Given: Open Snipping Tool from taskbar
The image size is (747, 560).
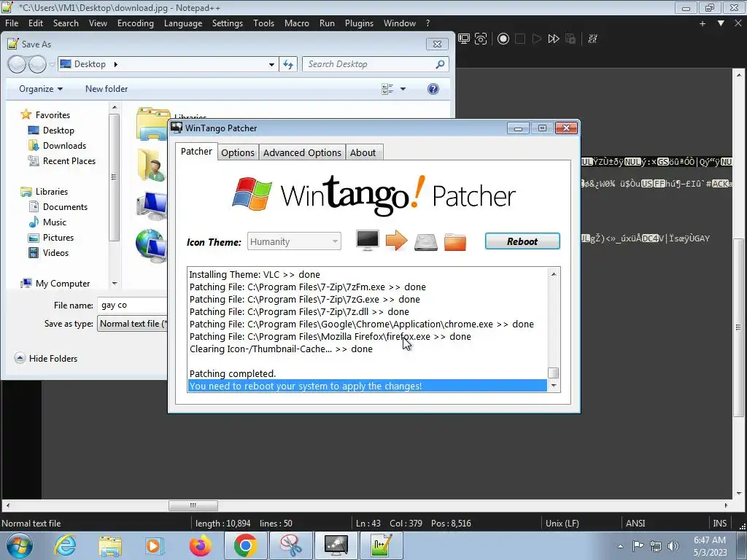Looking at the screenshot, I should [290, 545].
